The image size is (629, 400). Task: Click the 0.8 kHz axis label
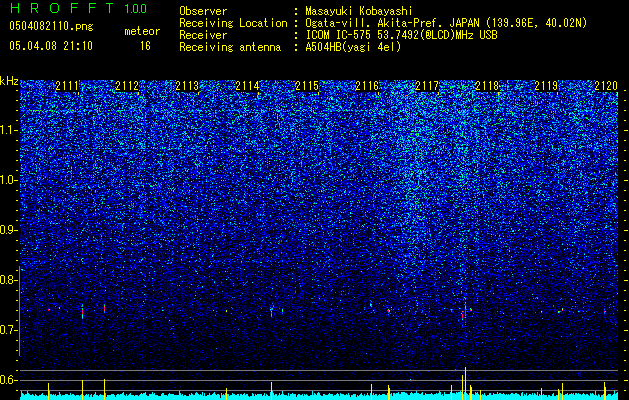click(x=9, y=280)
